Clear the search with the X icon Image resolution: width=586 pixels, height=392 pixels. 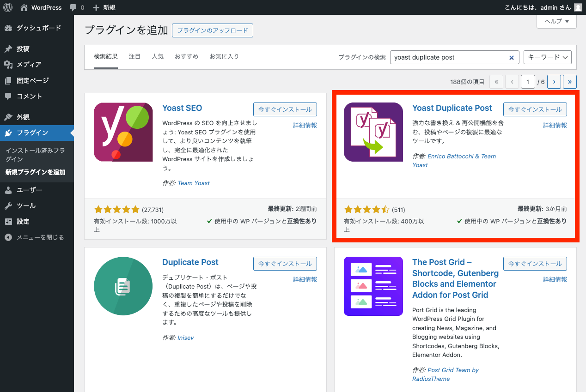(x=512, y=58)
